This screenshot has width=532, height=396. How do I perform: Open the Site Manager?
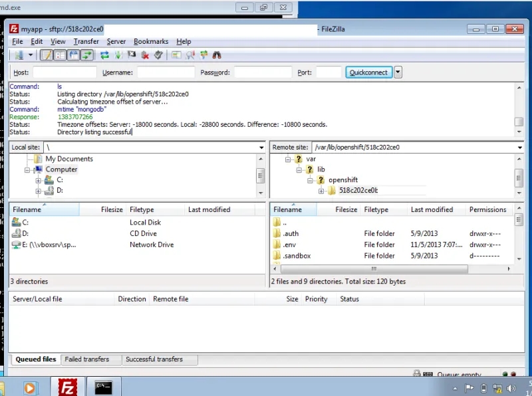coord(18,54)
